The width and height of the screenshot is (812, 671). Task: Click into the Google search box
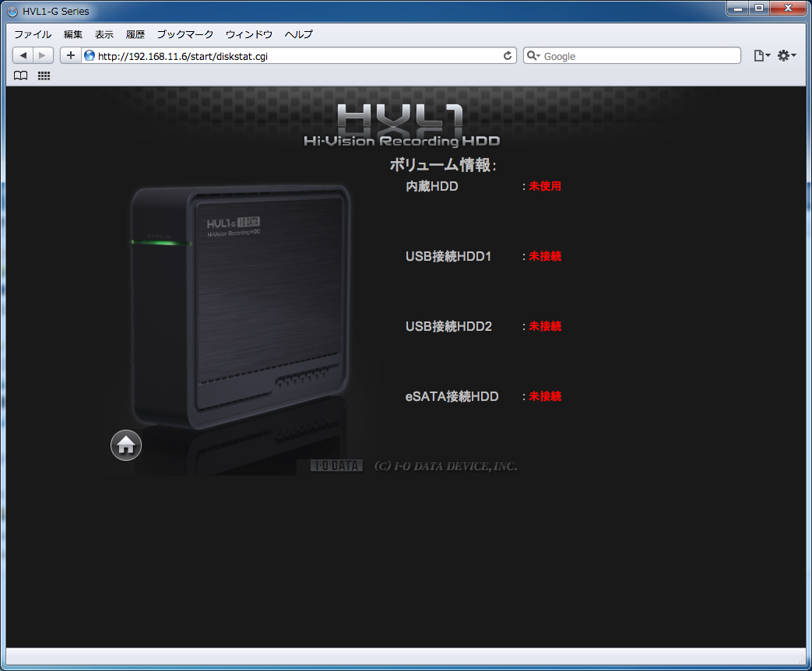(638, 56)
